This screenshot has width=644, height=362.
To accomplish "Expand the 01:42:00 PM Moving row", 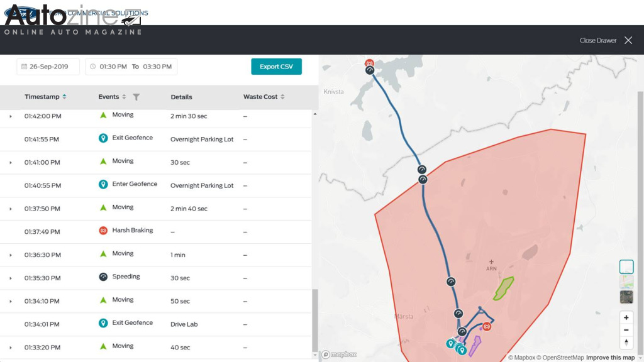I will (x=10, y=116).
